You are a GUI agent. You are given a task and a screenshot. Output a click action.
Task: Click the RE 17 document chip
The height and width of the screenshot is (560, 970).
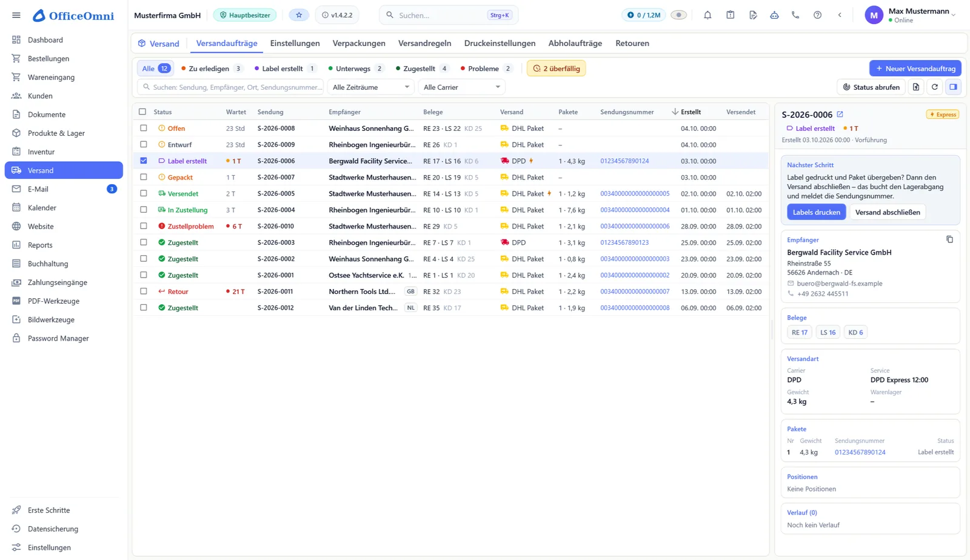(799, 332)
